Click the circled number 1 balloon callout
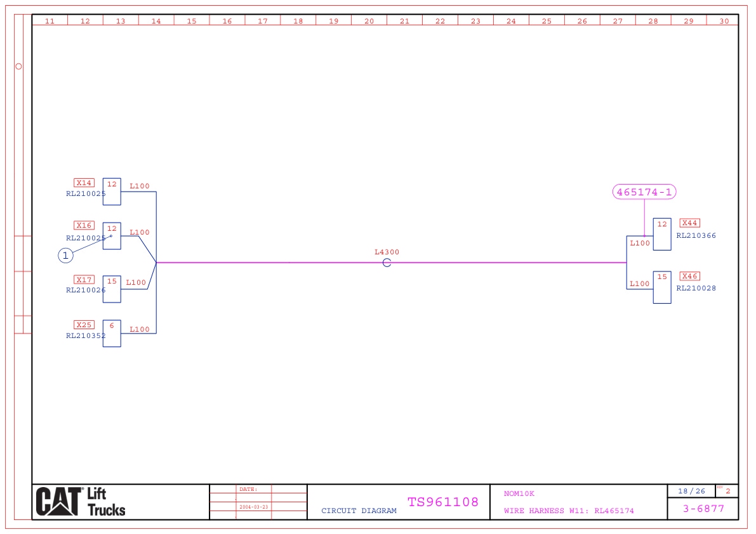 tap(65, 256)
